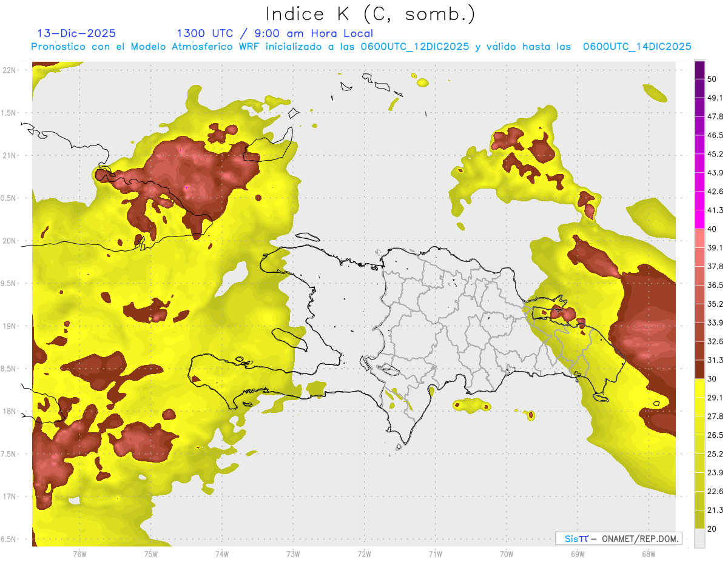Click the colorbar value "29.1"

tap(715, 398)
